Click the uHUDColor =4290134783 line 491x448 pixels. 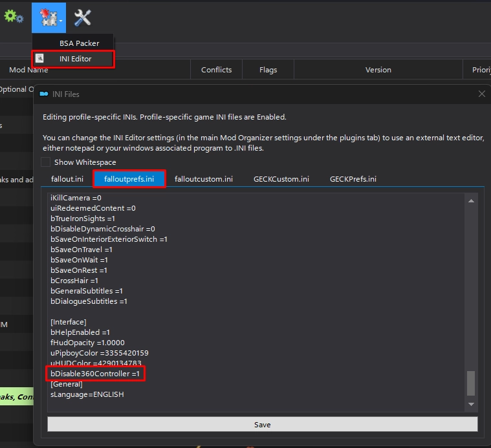pyautogui.click(x=96, y=362)
